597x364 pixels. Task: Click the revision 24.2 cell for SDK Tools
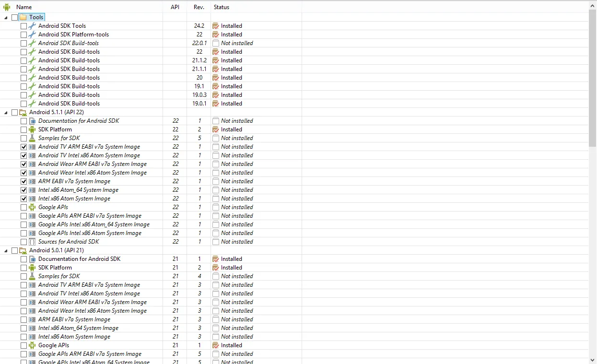pos(199,26)
